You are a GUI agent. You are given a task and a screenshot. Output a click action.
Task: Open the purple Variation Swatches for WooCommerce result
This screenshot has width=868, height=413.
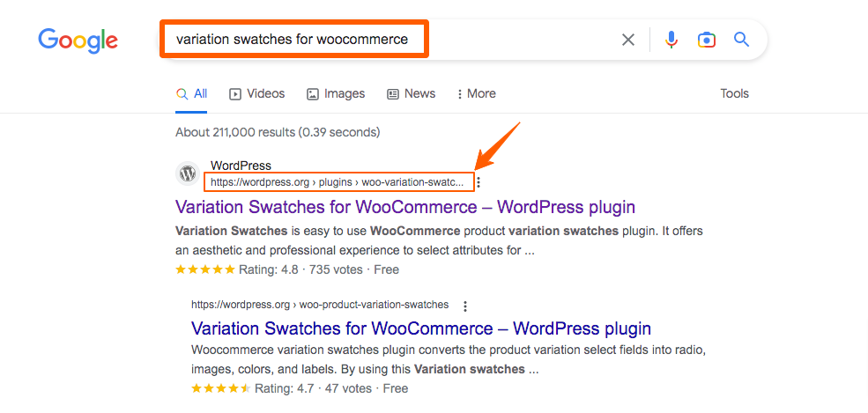405,207
